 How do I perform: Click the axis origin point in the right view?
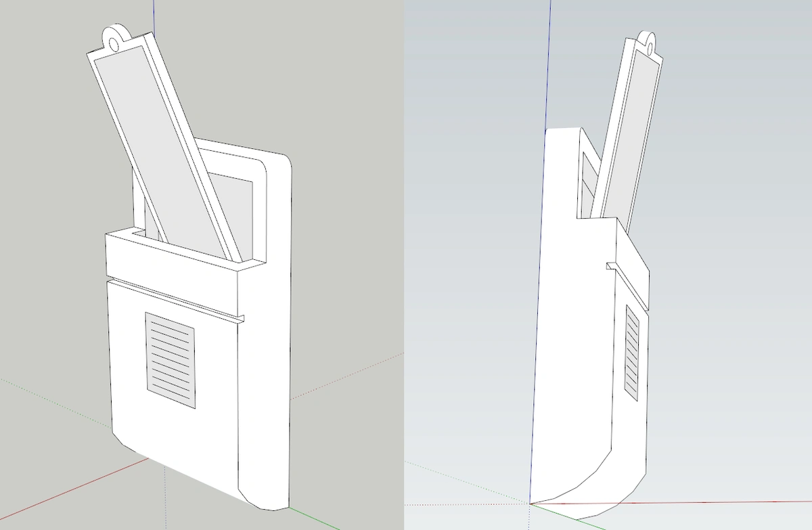pos(530,504)
